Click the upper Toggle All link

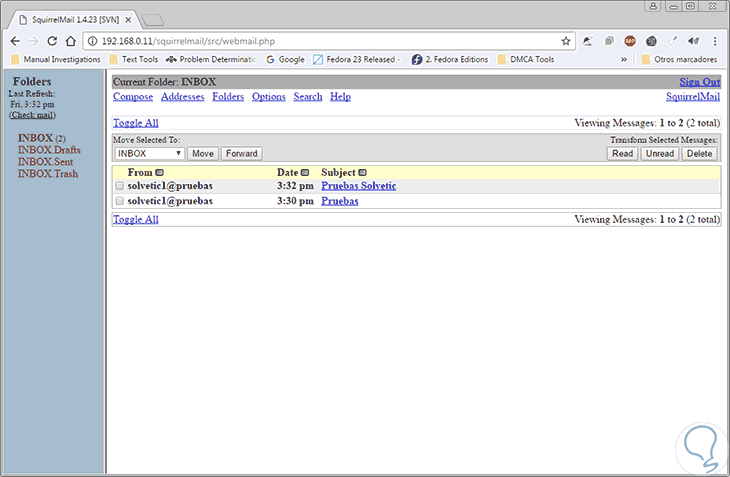point(136,123)
